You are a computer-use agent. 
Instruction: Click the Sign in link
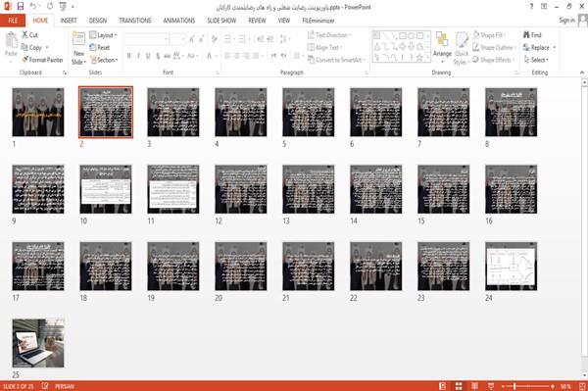click(566, 21)
